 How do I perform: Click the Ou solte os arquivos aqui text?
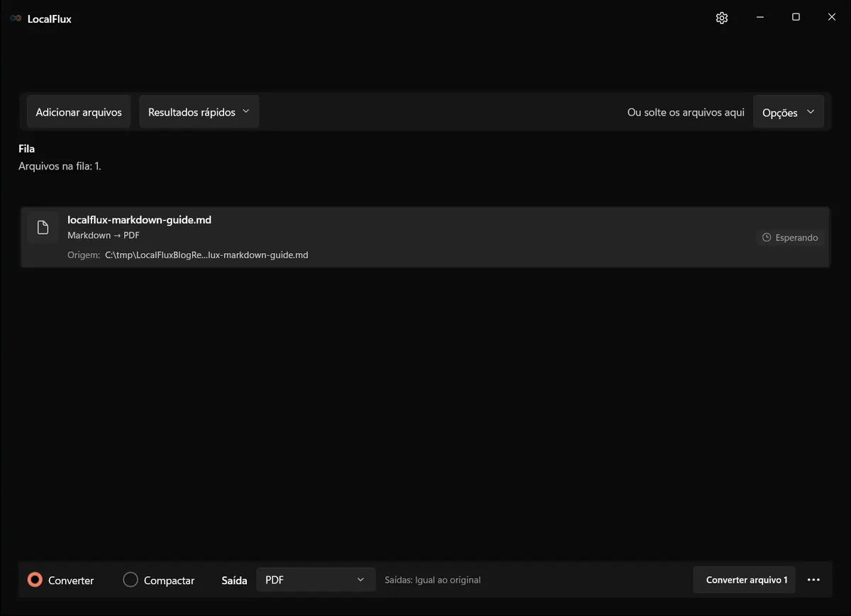click(686, 112)
